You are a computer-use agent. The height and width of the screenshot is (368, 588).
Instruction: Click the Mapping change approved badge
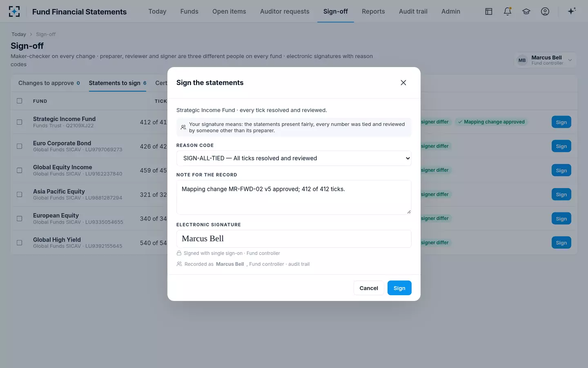(x=491, y=122)
